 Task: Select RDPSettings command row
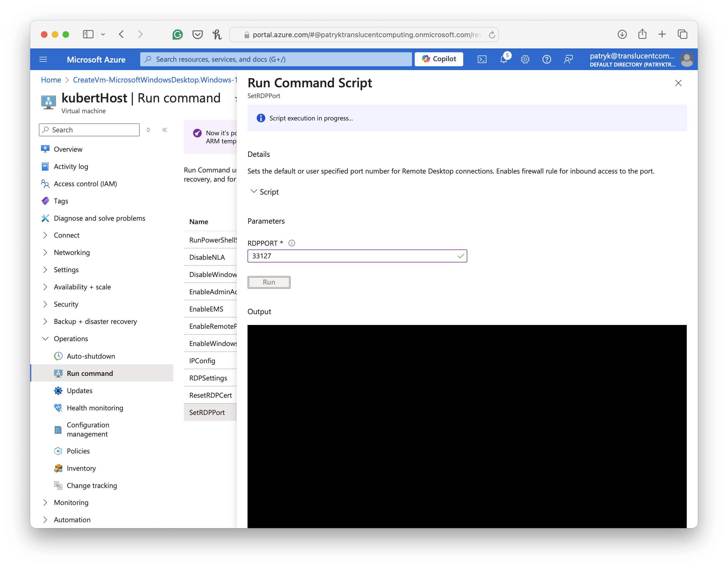coord(208,378)
